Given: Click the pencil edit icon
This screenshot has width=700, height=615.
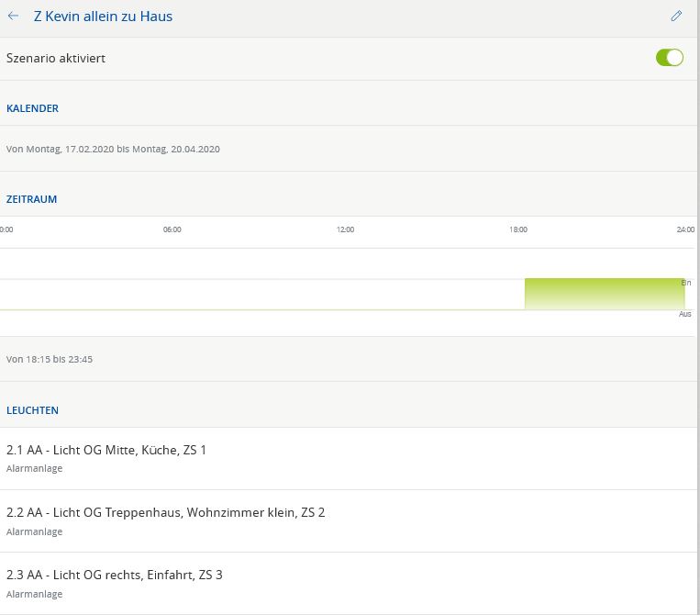Looking at the screenshot, I should click(676, 16).
